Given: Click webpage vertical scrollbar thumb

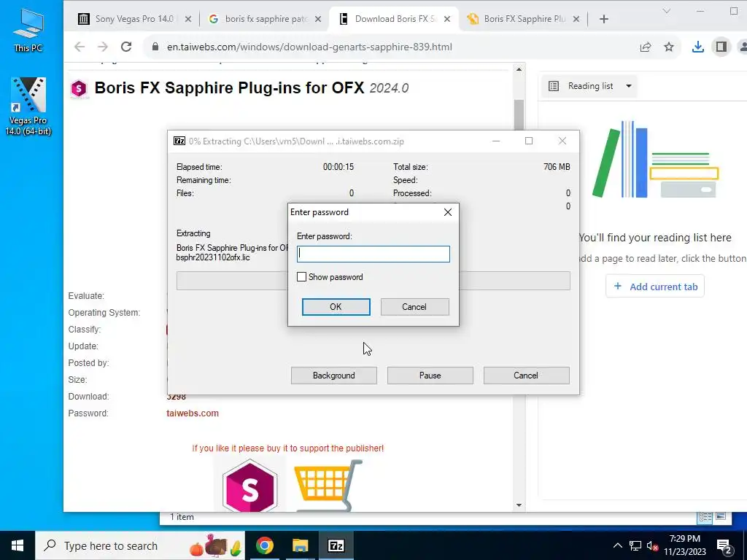Looking at the screenshot, I should pyautogui.click(x=519, y=114).
